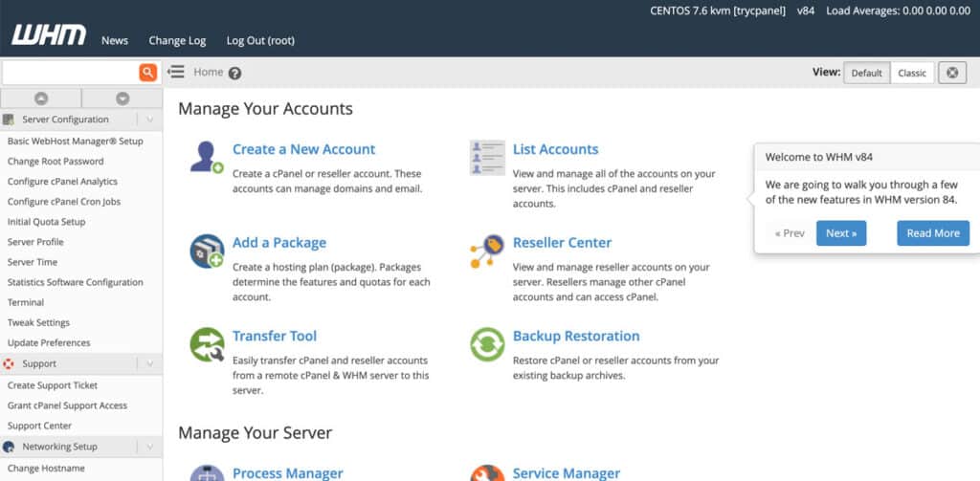
Task: Click the Load Averages text
Action: pyautogui.click(x=898, y=11)
